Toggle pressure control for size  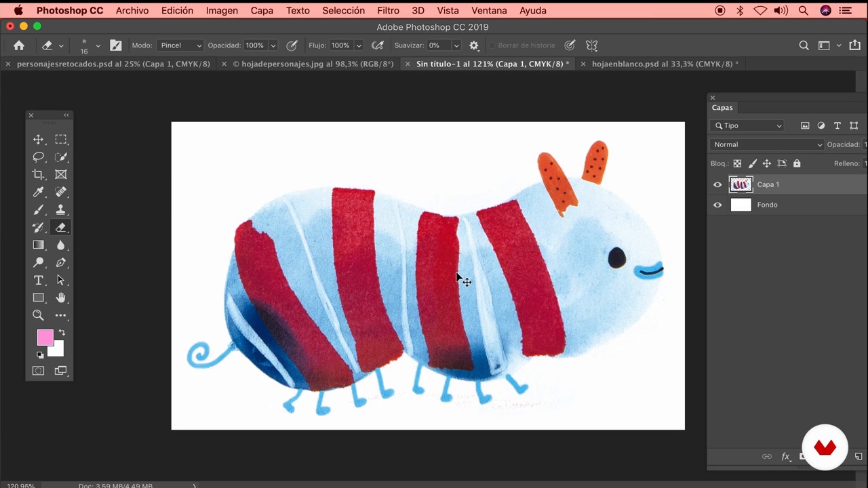pos(570,45)
